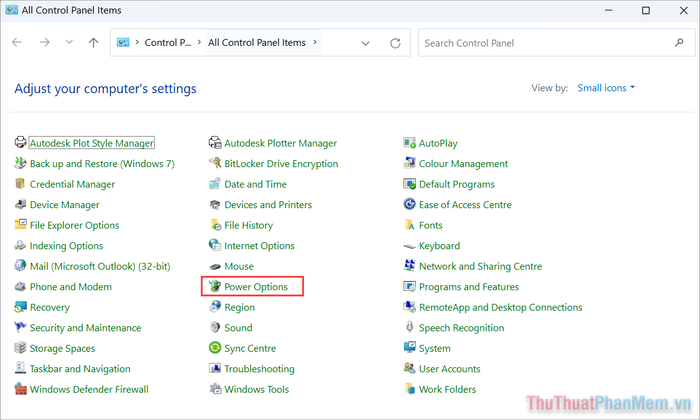Refresh the Control Panel view

coord(395,43)
